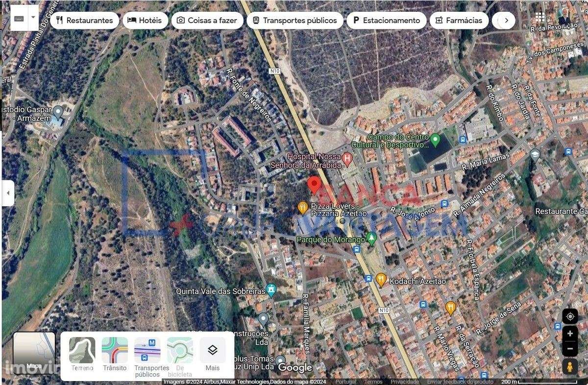This screenshot has height=385, width=588.
Task: Zoom out with the minus button
Action: [570, 349]
